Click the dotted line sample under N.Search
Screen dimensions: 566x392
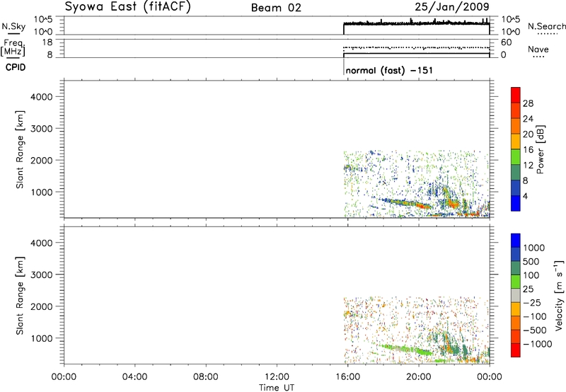coord(547,34)
